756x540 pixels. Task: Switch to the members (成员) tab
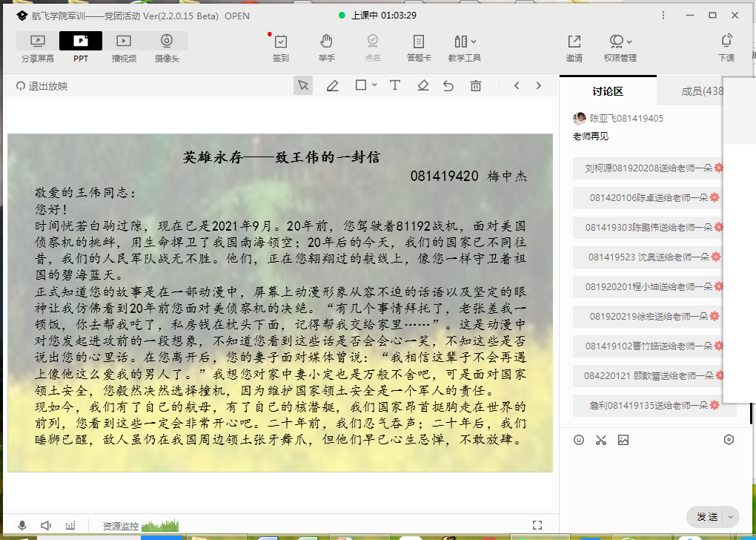pyautogui.click(x=701, y=91)
